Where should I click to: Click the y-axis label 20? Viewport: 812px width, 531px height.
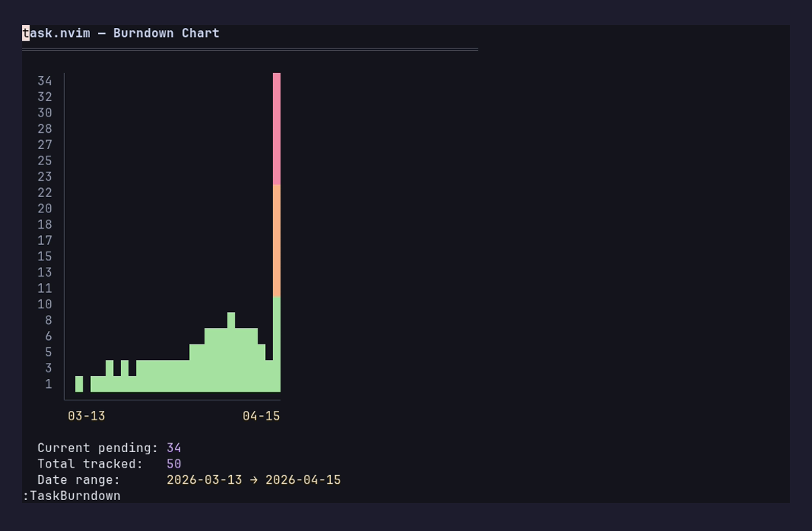(44, 209)
